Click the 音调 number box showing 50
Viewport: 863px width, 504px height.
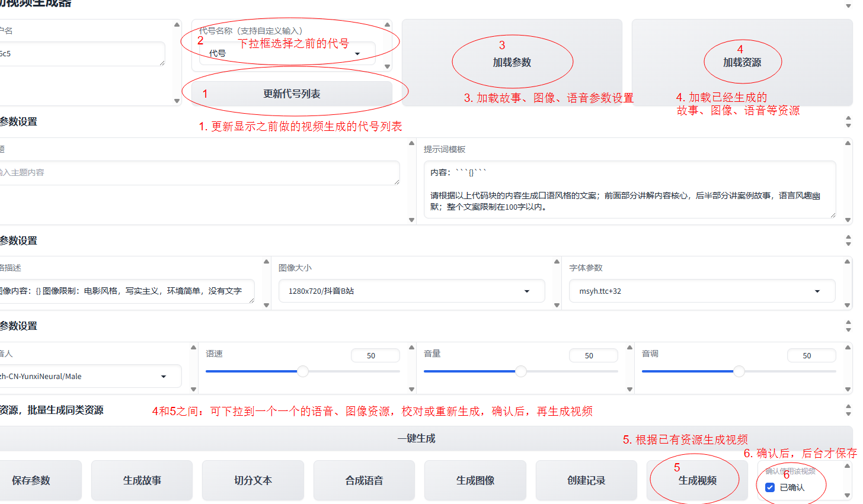click(811, 355)
